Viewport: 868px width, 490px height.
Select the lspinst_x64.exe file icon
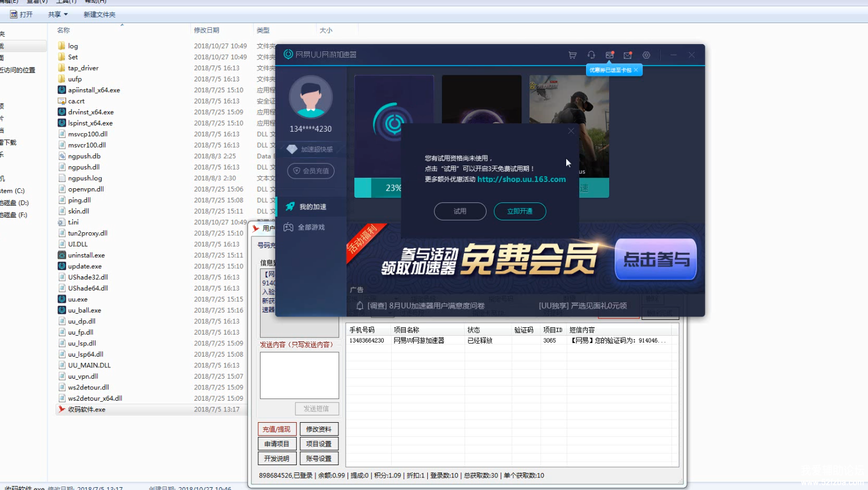click(62, 123)
